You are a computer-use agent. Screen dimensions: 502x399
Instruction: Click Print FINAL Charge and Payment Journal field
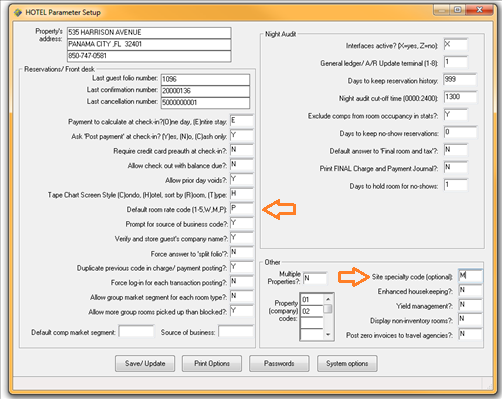pos(456,168)
